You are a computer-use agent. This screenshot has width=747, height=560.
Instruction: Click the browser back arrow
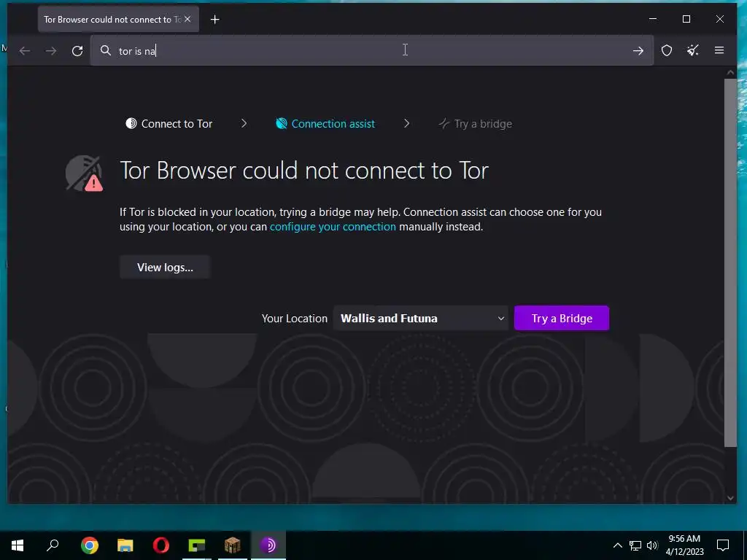coord(25,50)
